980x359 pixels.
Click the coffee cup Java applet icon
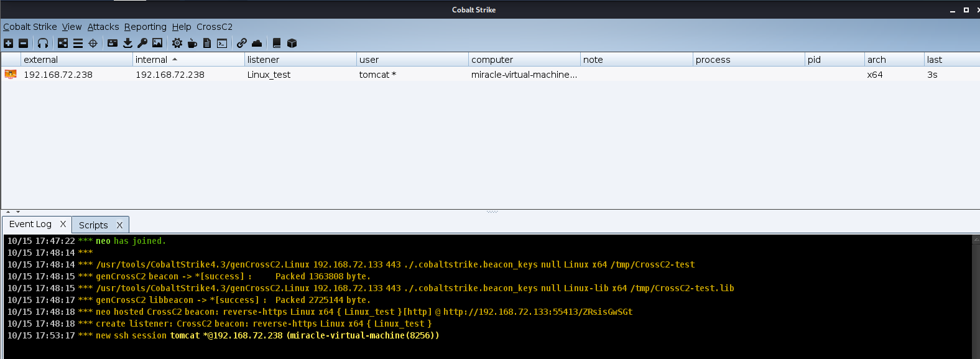[x=192, y=43]
